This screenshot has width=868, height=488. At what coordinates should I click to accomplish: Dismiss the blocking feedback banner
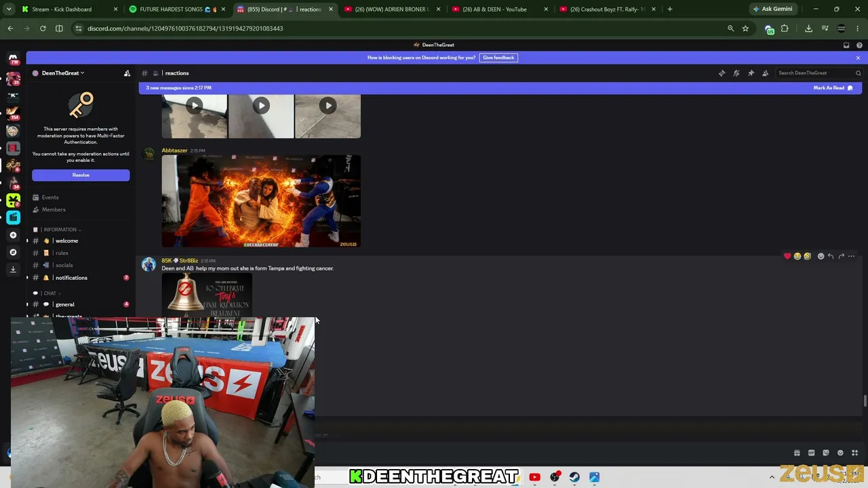[858, 58]
